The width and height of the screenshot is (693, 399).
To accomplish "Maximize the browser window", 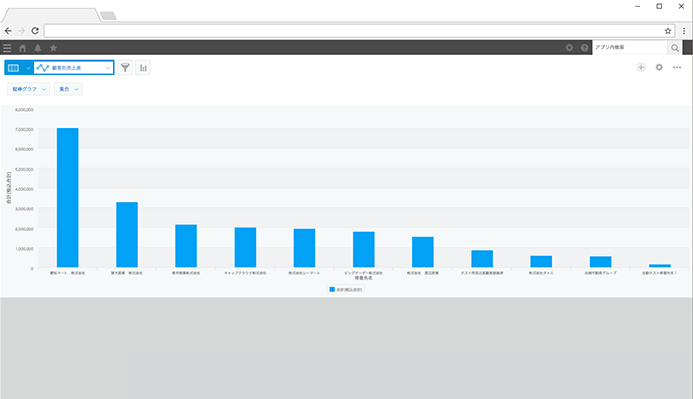I will coord(659,6).
